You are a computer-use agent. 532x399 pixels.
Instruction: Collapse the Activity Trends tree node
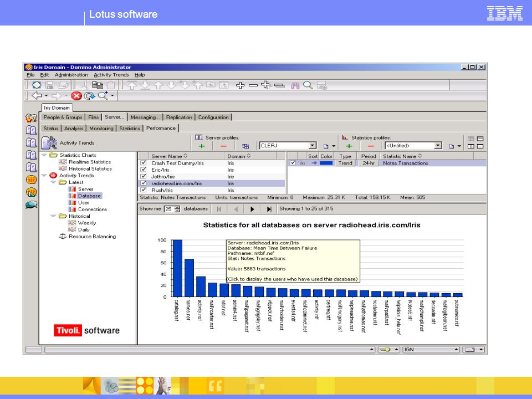point(44,176)
